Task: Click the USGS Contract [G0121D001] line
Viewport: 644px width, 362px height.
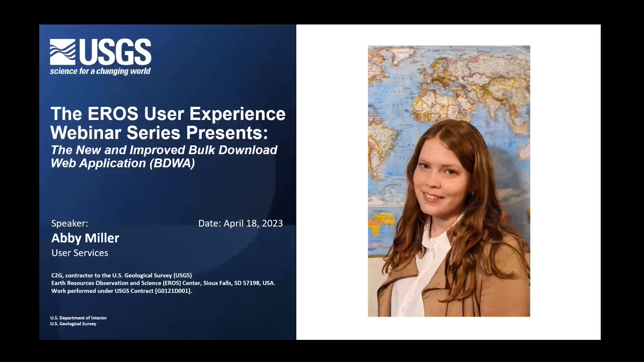Action: [121, 291]
